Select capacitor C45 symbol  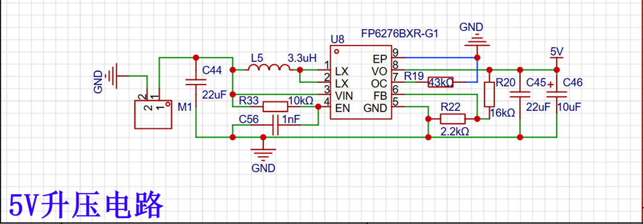pyautogui.click(x=519, y=94)
